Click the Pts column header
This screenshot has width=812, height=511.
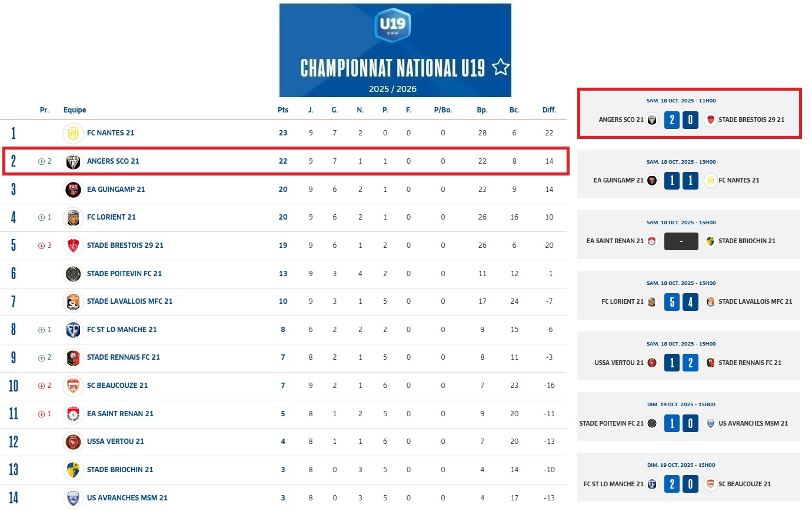pos(283,110)
